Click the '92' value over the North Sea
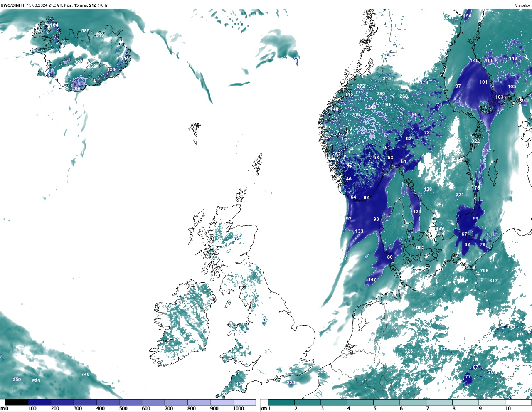The height and width of the screenshot is (412, 532). tap(349, 219)
